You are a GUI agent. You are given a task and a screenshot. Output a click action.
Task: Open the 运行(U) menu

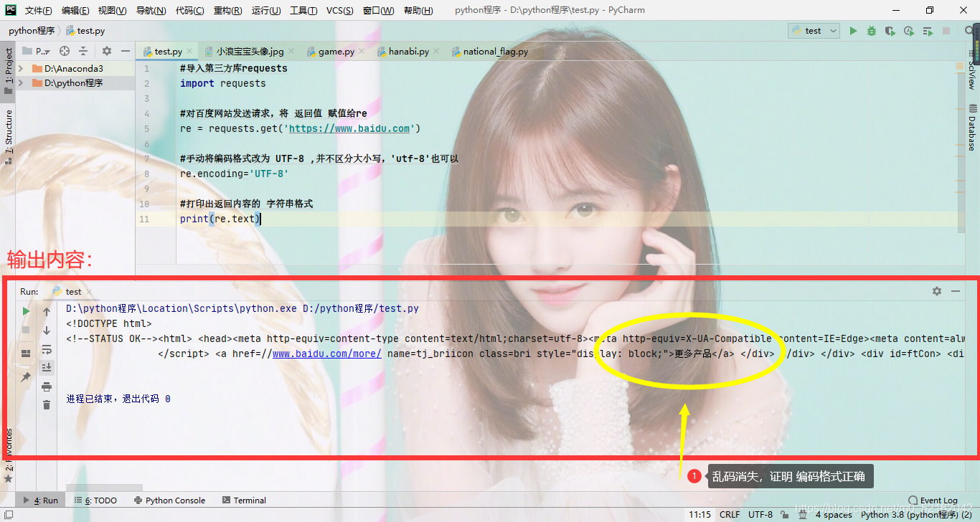tap(266, 11)
